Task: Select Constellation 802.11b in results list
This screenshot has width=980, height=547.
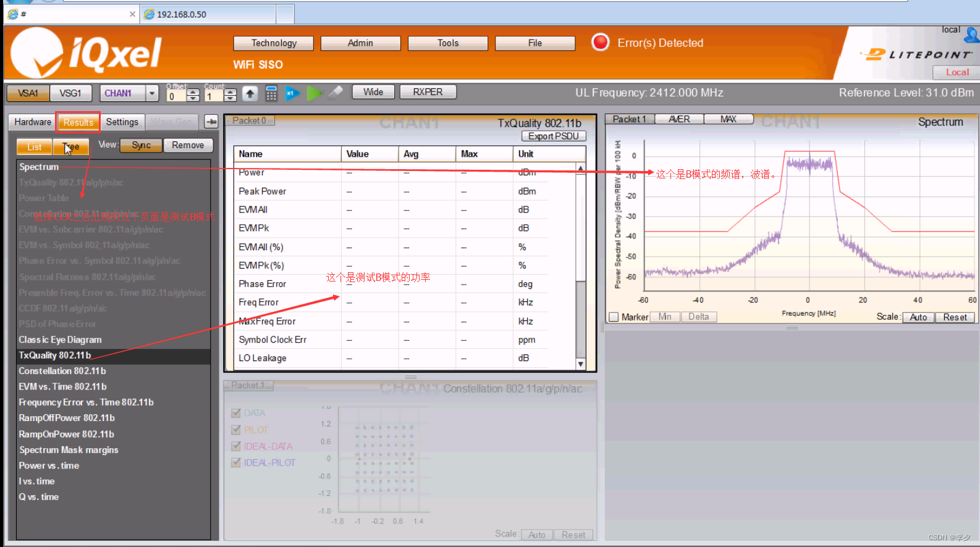Action: tap(113, 371)
